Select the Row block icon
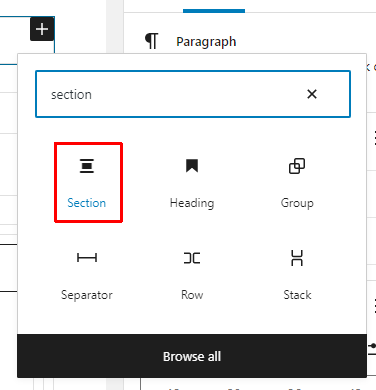The height and width of the screenshot is (390, 376). [x=192, y=258]
